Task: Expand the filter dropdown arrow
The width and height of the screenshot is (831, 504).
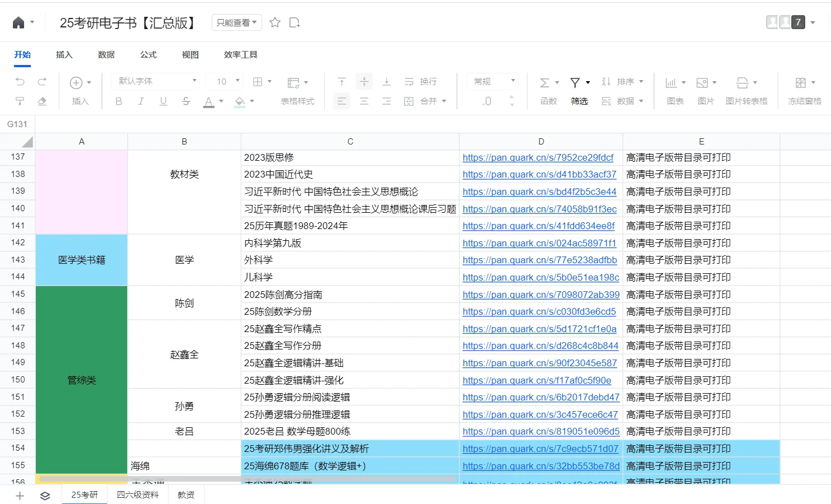Action: pyautogui.click(x=588, y=82)
